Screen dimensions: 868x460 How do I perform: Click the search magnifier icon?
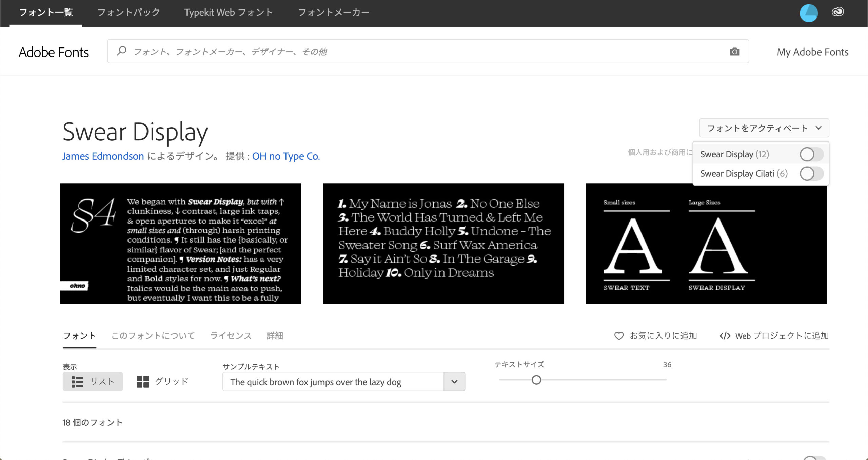[121, 51]
